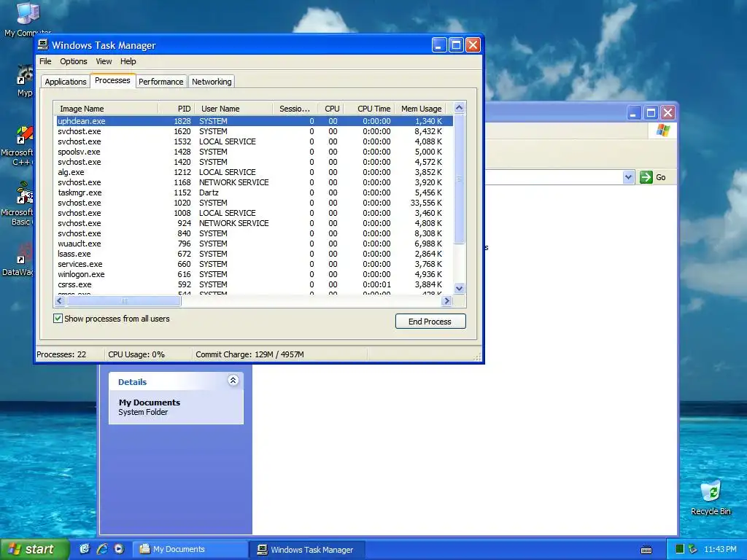Open the Options menu

click(x=74, y=61)
